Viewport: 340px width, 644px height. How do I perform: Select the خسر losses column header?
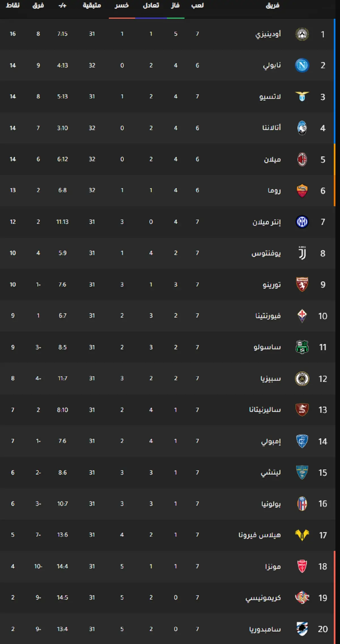(122, 5)
